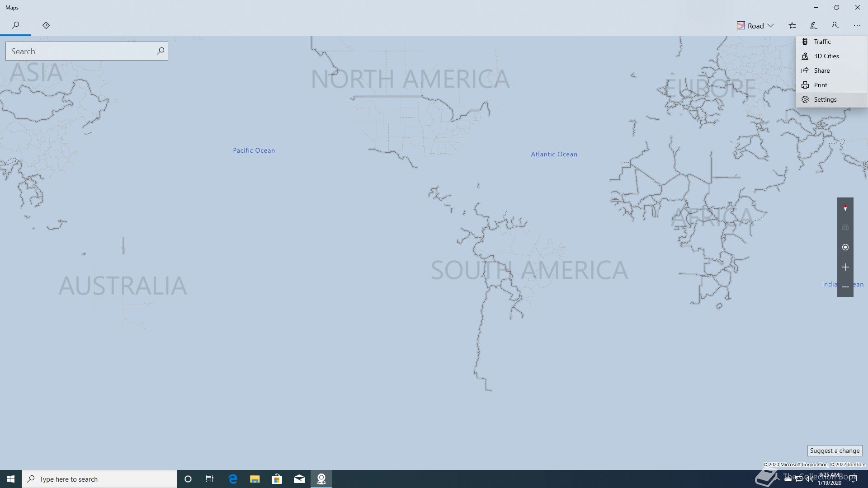Open the Windows Start menu
Viewport: 868px width, 488px height.
pos(11,479)
